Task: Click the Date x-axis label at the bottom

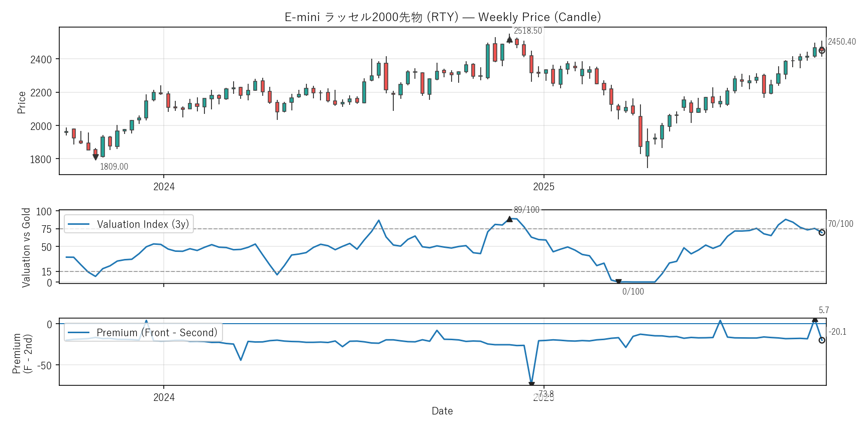Action: point(442,411)
